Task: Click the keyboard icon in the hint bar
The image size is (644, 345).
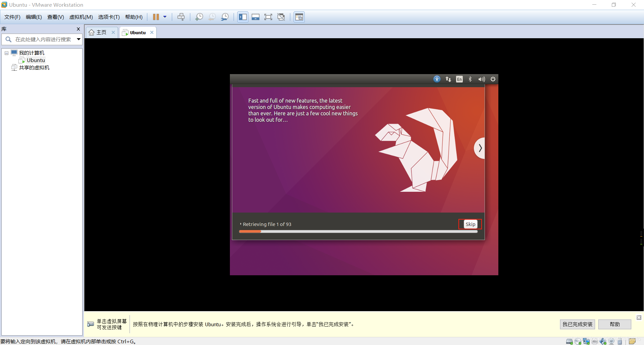Action: tap(91, 324)
